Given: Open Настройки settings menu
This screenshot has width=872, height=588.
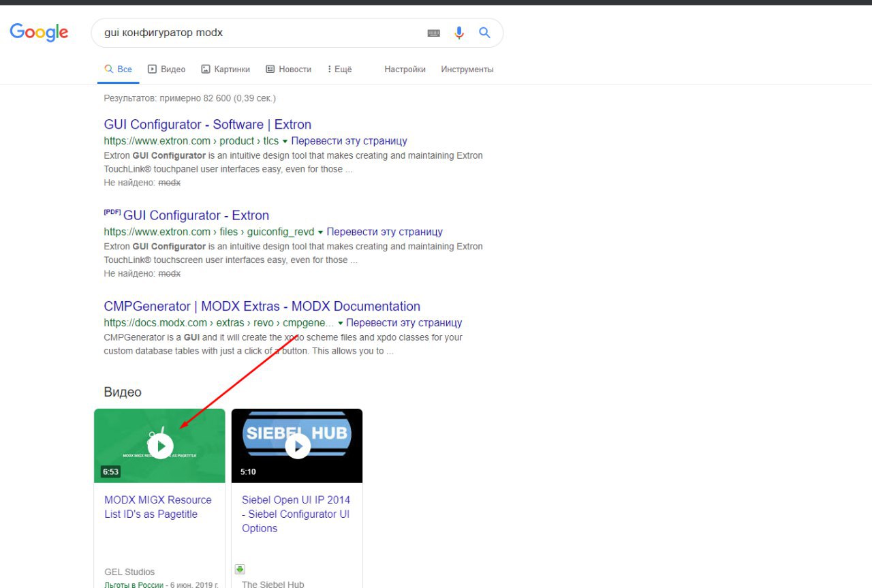Looking at the screenshot, I should pyautogui.click(x=405, y=69).
